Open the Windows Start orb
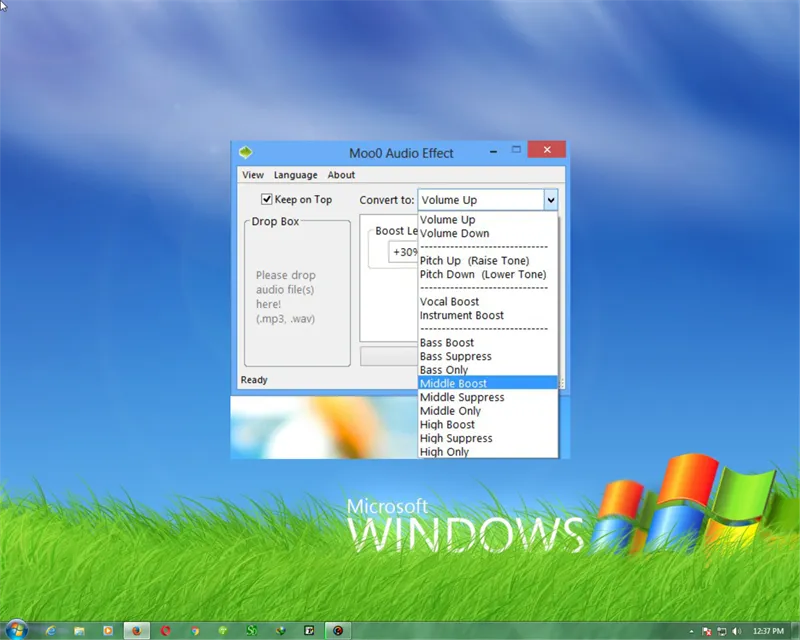Viewport: 800px width, 640px height. coord(17,630)
